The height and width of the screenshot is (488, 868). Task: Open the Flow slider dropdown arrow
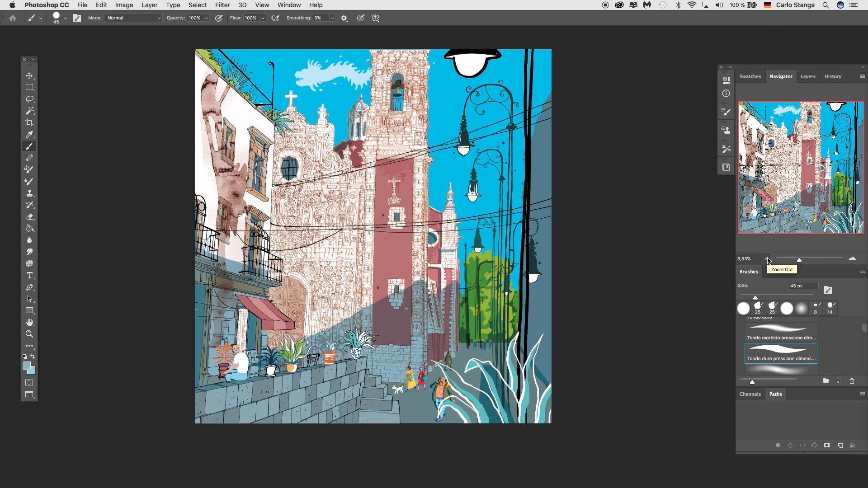(x=263, y=18)
